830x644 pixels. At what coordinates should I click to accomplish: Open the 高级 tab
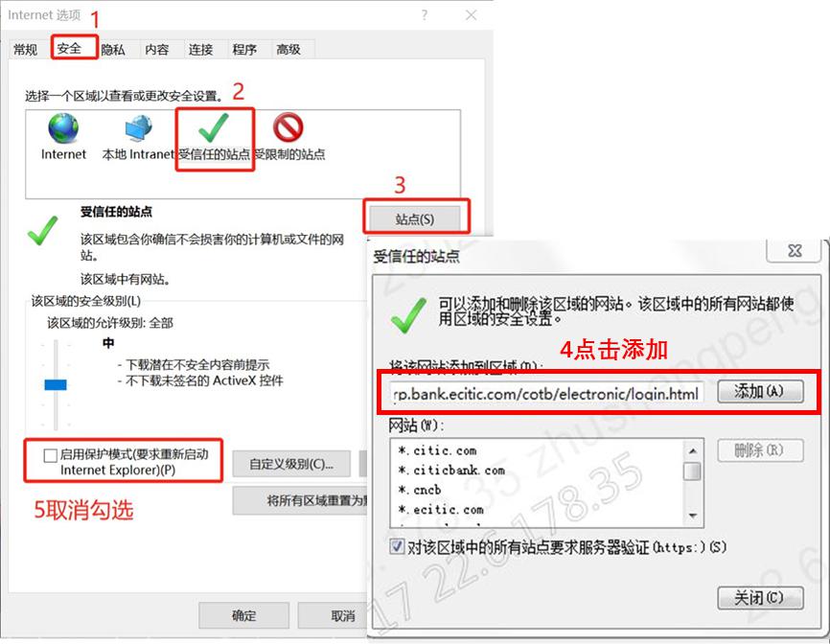click(x=288, y=50)
